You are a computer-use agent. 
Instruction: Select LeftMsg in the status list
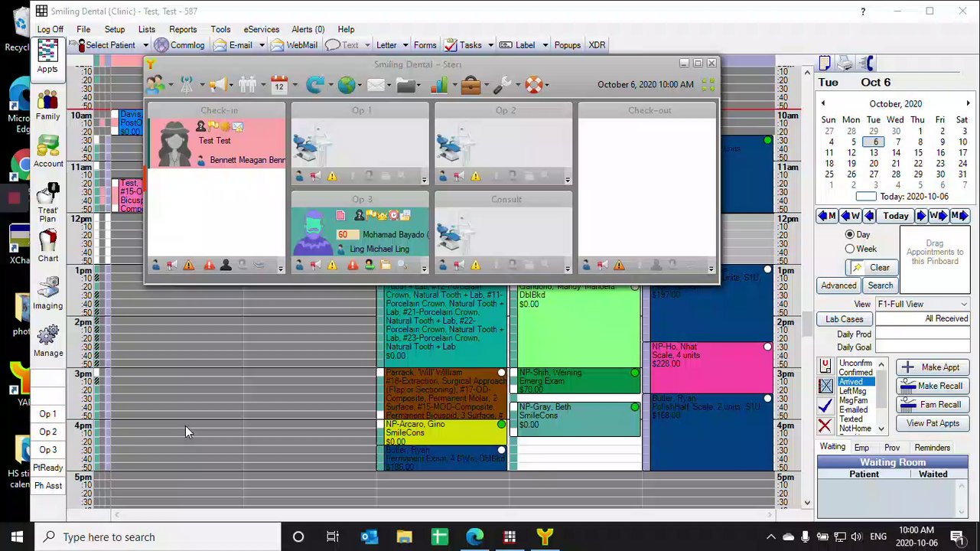click(x=855, y=391)
